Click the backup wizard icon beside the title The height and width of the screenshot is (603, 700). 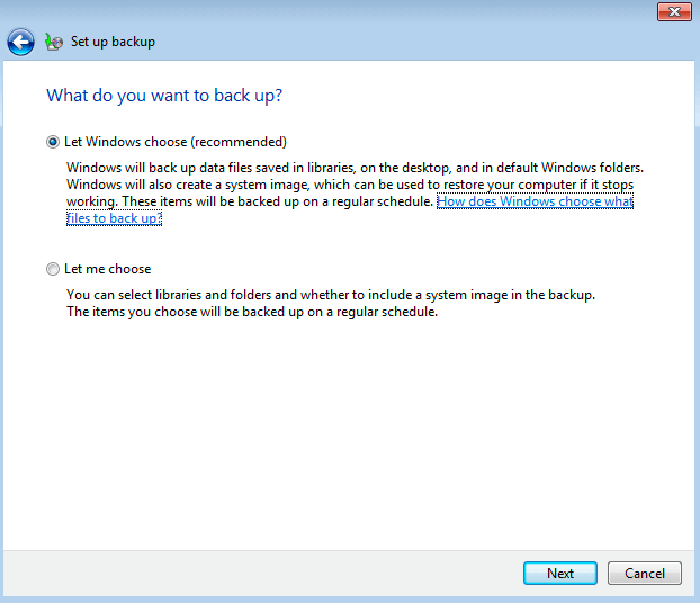(x=54, y=42)
